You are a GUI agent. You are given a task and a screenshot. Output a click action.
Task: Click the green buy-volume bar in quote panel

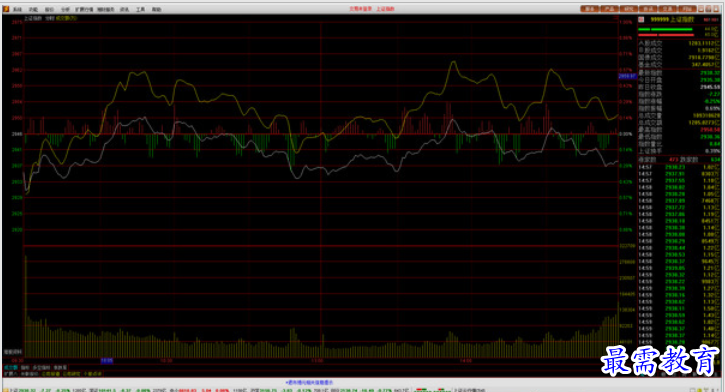[x=665, y=30]
